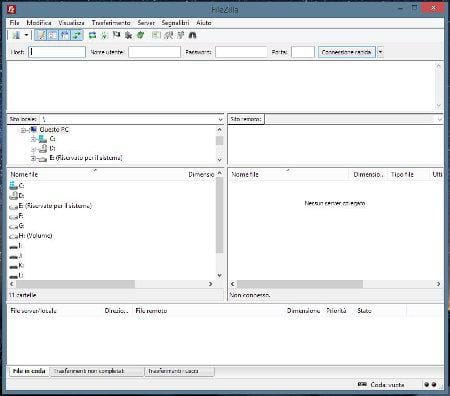Viewport: 450px width, 396px height.
Task: Click the local file list vertical scrollbar
Action: point(219,215)
